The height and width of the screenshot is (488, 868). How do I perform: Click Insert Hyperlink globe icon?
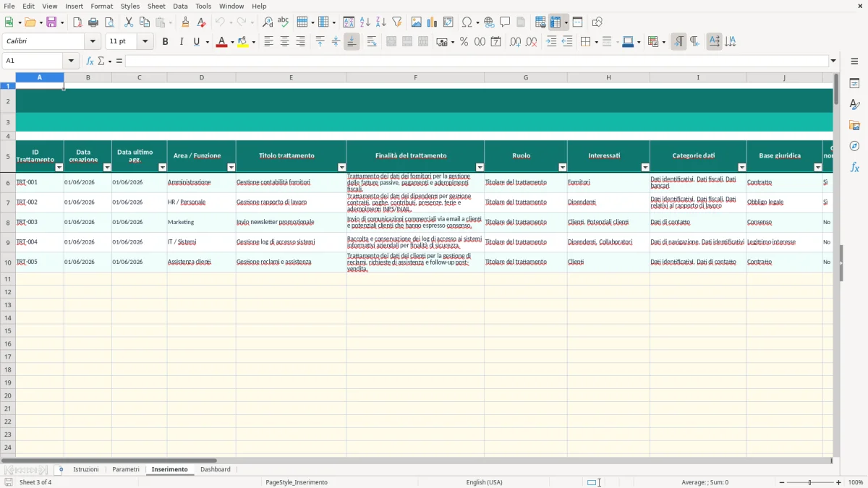(x=489, y=22)
